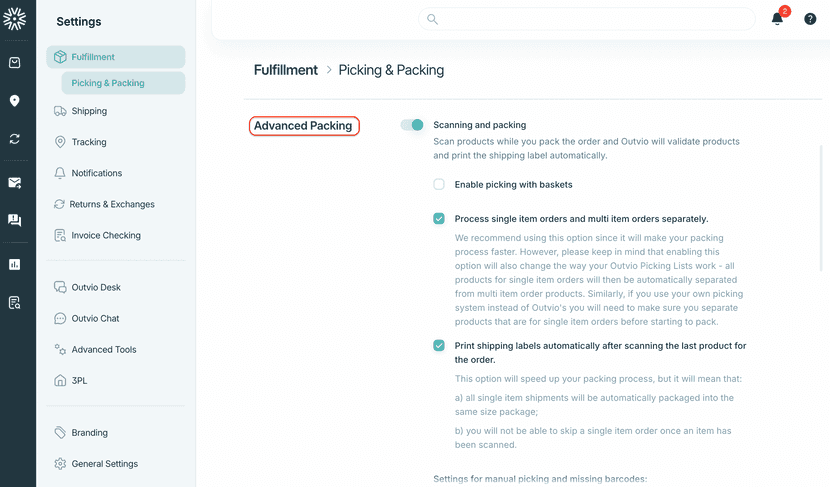830x487 pixels.
Task: Open the Returns & Exchanges settings
Action: [111, 204]
